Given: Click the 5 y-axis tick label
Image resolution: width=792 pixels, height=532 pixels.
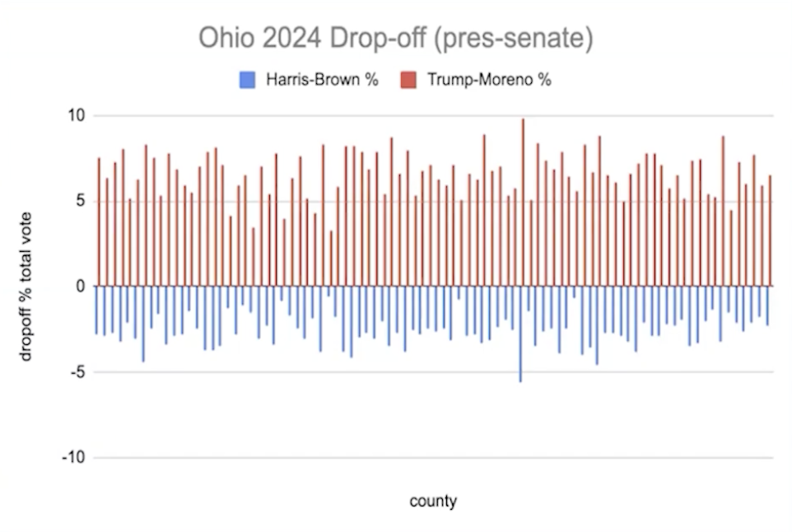Looking at the screenshot, I should pos(81,201).
